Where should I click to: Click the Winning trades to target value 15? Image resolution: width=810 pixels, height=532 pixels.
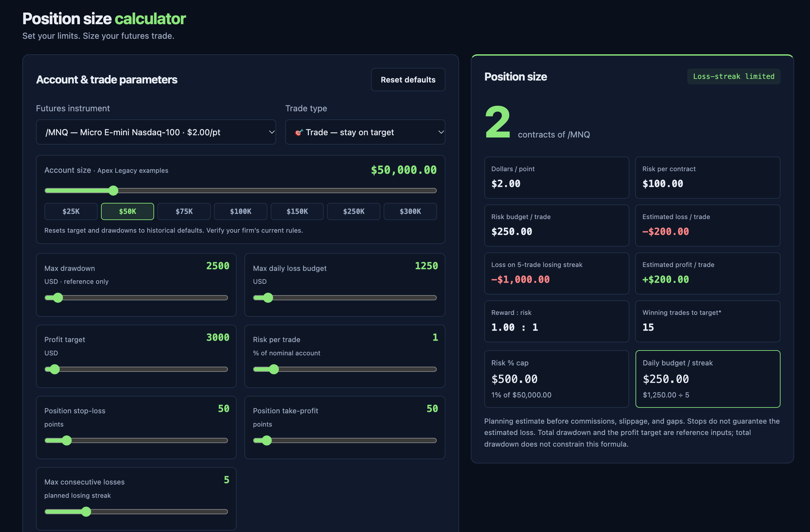pos(648,328)
